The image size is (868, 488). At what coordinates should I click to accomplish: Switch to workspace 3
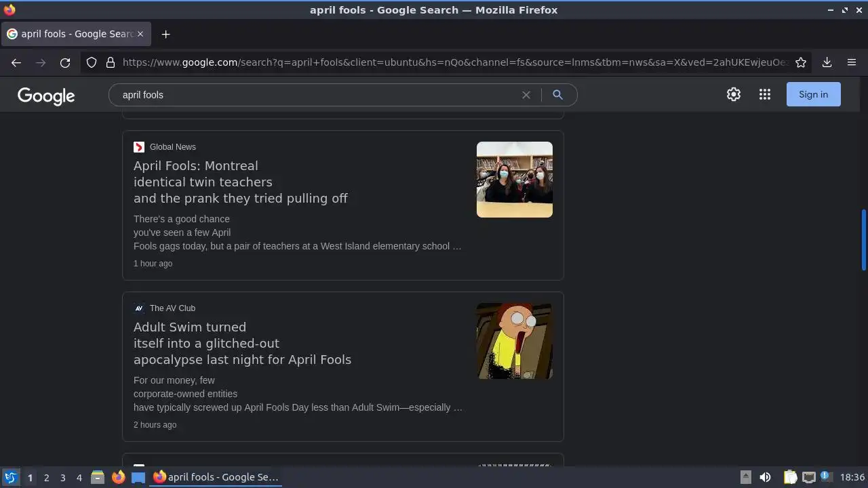pyautogui.click(x=62, y=478)
